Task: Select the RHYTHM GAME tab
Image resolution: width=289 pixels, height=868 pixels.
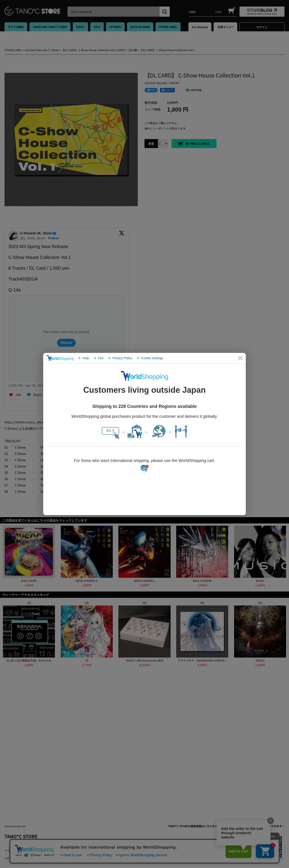Action: tap(140, 27)
